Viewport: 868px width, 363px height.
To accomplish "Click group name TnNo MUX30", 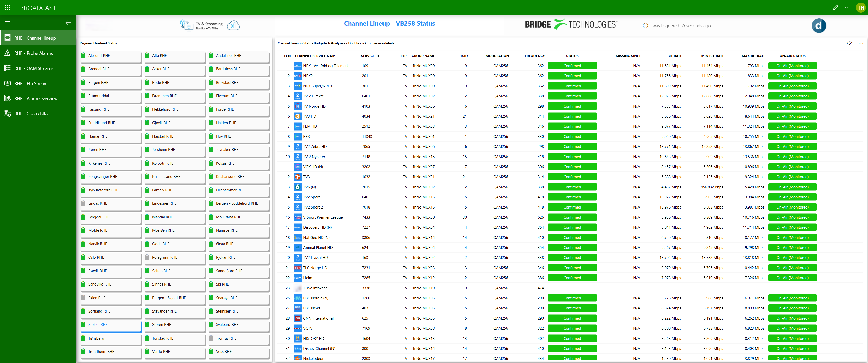I will 423,217.
